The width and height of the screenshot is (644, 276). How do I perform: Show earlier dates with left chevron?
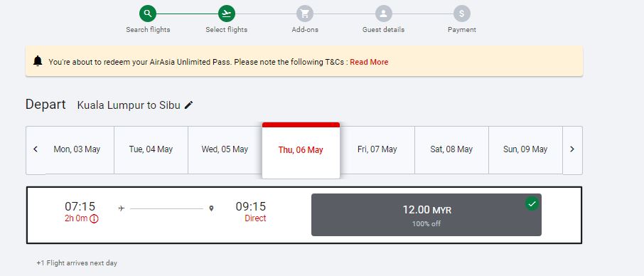(x=36, y=149)
